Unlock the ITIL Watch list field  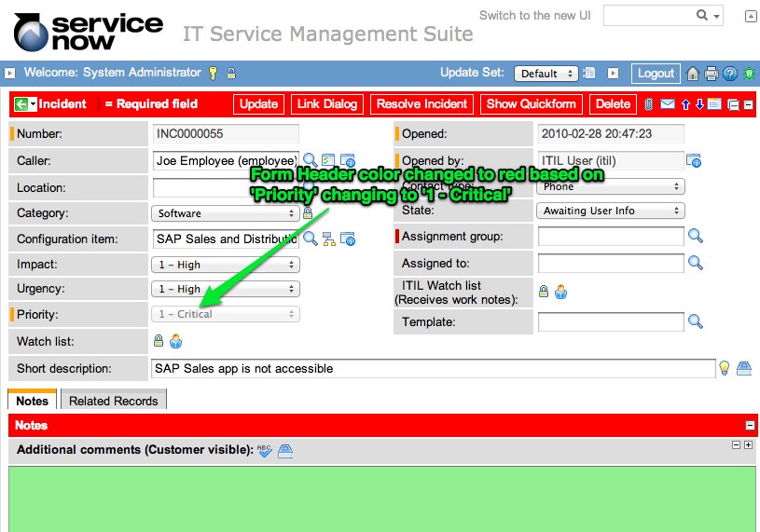[544, 291]
